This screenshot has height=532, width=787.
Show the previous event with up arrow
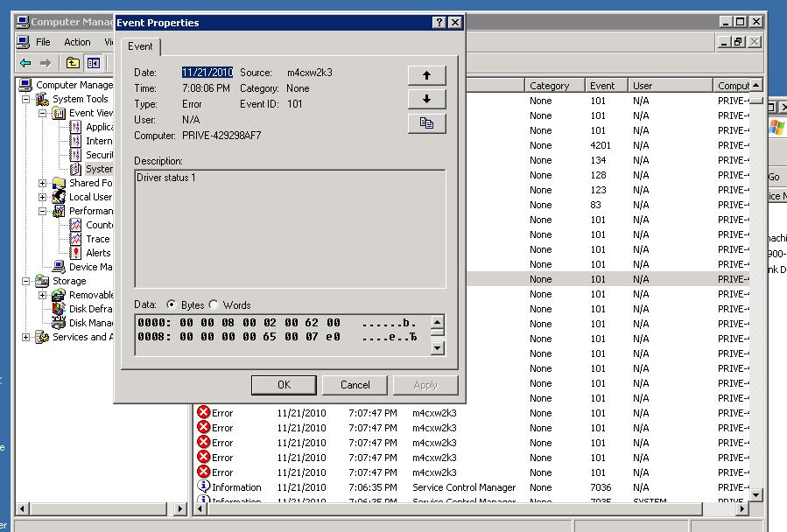point(426,75)
